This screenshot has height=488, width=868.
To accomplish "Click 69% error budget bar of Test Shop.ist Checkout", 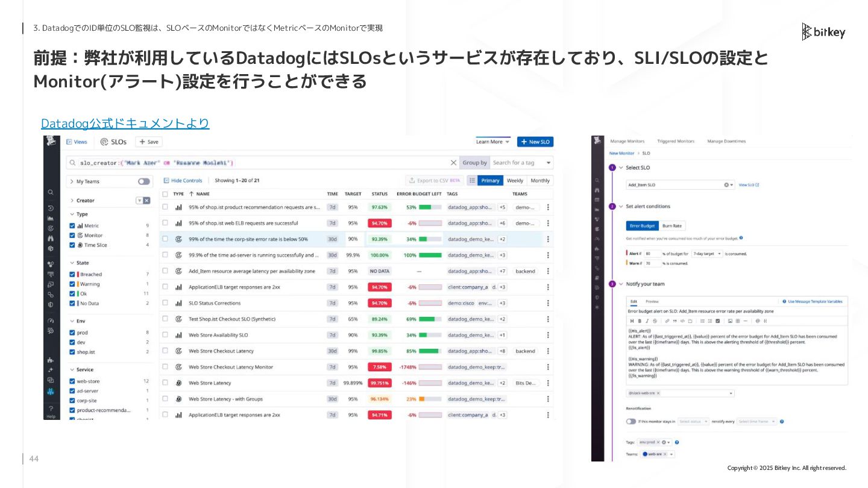I will coord(430,319).
